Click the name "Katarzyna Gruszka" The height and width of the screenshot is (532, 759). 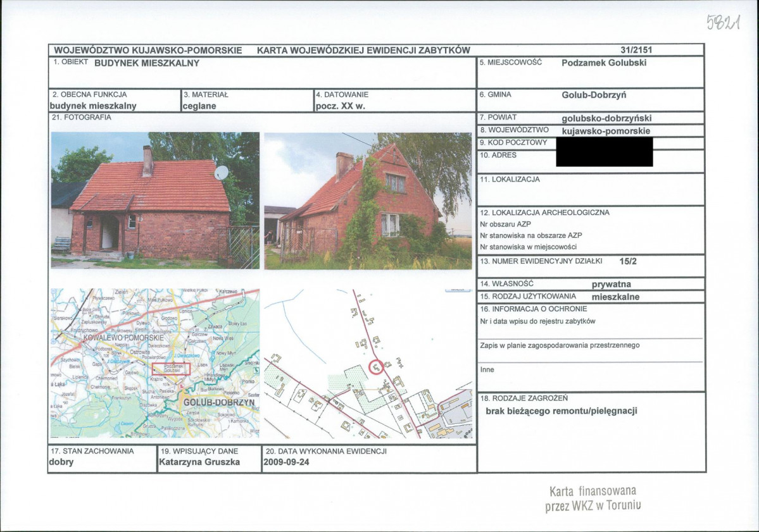point(199,462)
